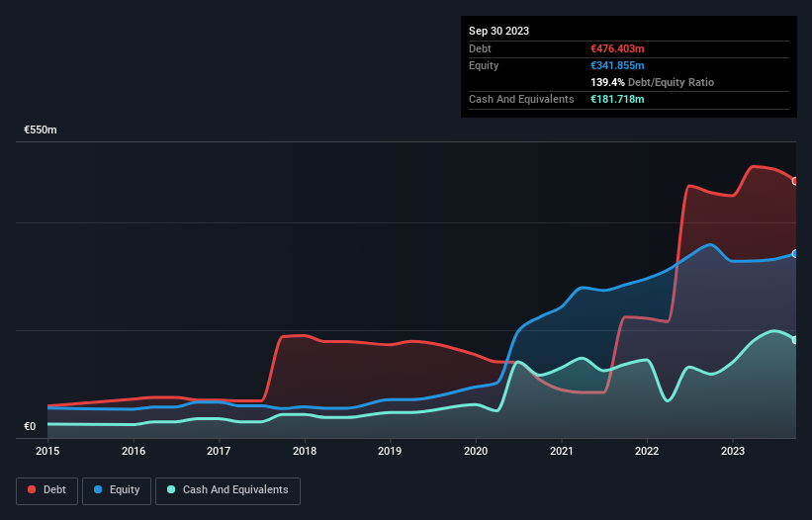Click the €0 y-axis label
This screenshot has height=520, width=812.
[30, 426]
